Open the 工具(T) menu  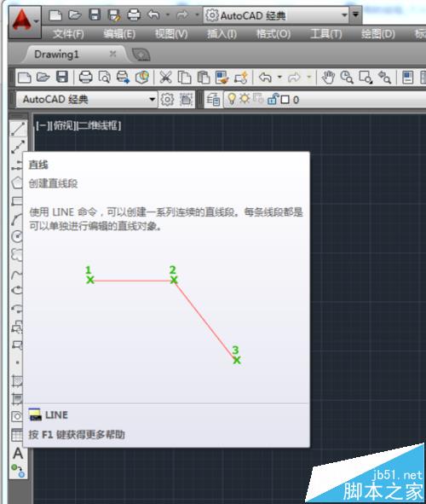click(x=325, y=34)
